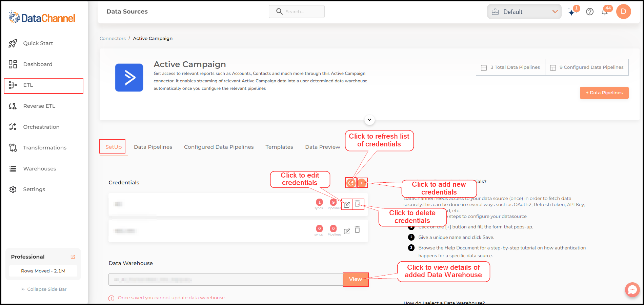Click the Transformations sidebar icon
Image resolution: width=644 pixels, height=305 pixels.
(x=13, y=148)
